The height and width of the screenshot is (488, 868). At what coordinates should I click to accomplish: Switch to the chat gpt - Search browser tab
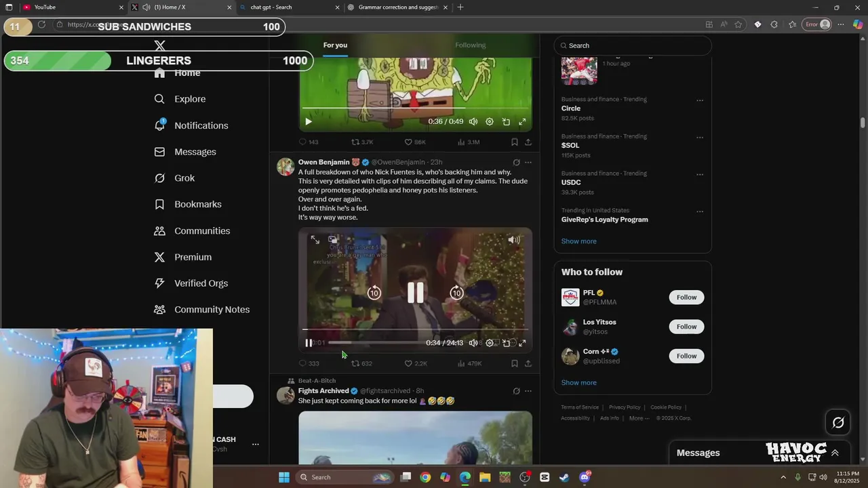click(x=290, y=7)
